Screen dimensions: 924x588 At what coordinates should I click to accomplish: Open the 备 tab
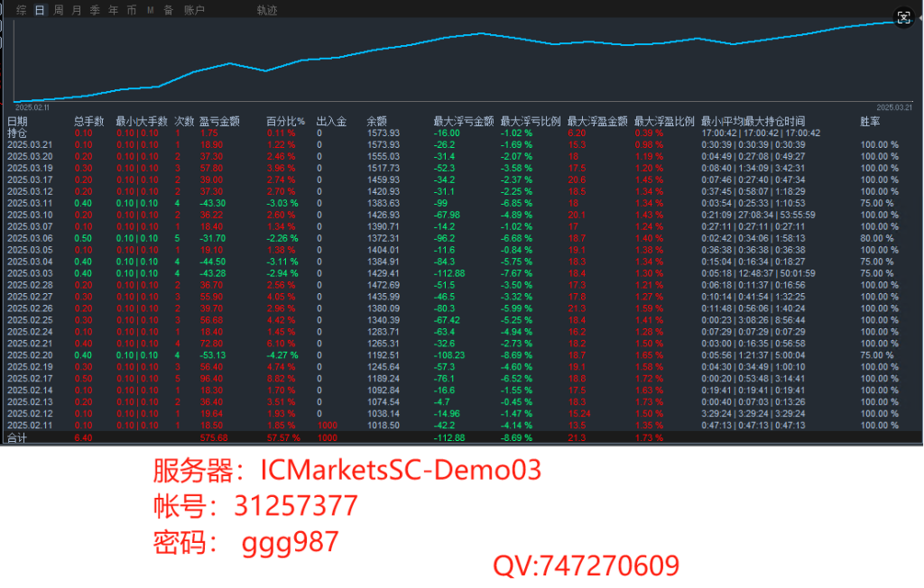click(x=169, y=10)
